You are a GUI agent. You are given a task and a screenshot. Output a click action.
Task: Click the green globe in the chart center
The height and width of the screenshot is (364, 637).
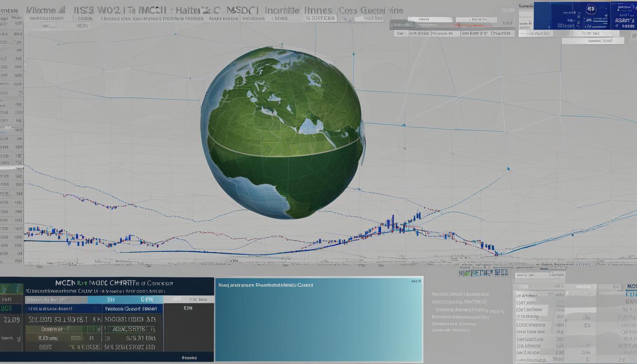point(282,133)
